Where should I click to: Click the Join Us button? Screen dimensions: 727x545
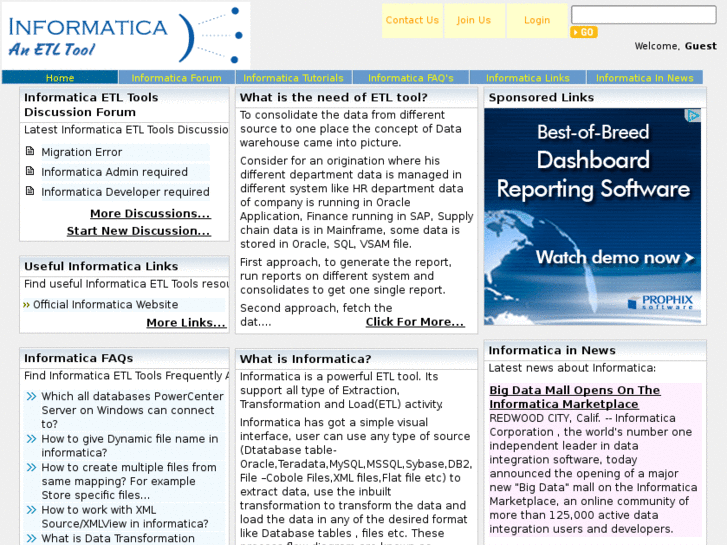pyautogui.click(x=474, y=20)
